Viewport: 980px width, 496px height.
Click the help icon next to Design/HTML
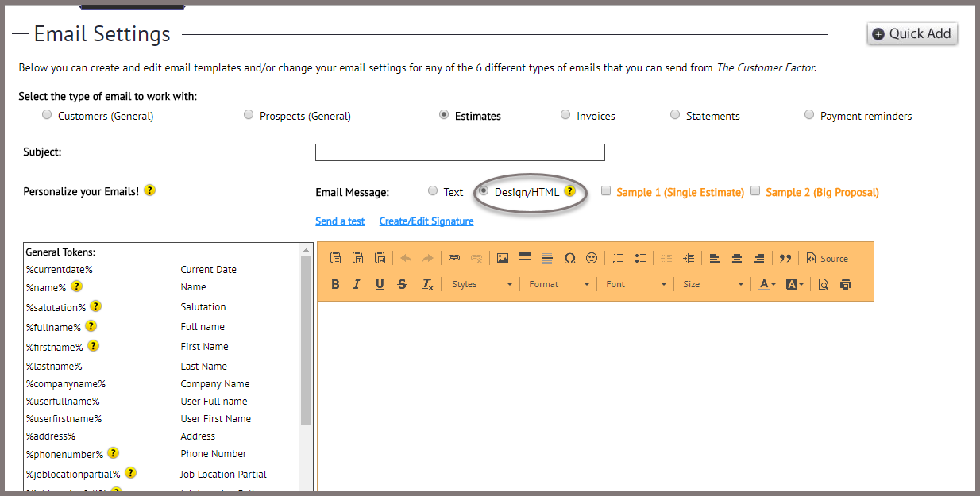[x=569, y=191]
